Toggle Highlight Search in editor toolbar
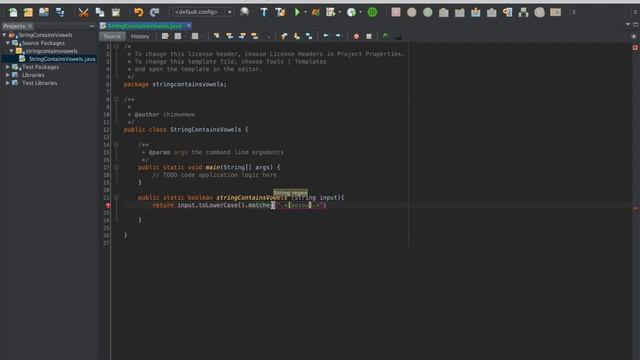640x360 pixels. pos(255,36)
